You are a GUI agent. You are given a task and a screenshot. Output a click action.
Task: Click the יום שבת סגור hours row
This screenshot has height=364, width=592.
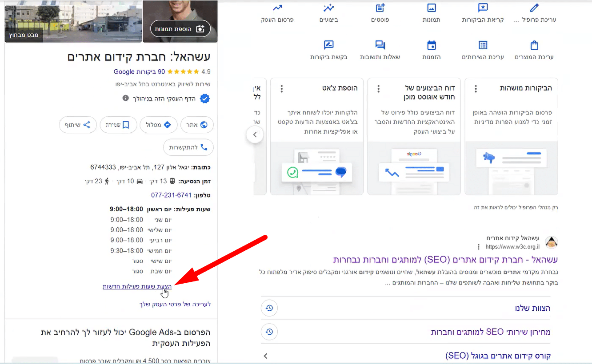point(151,271)
